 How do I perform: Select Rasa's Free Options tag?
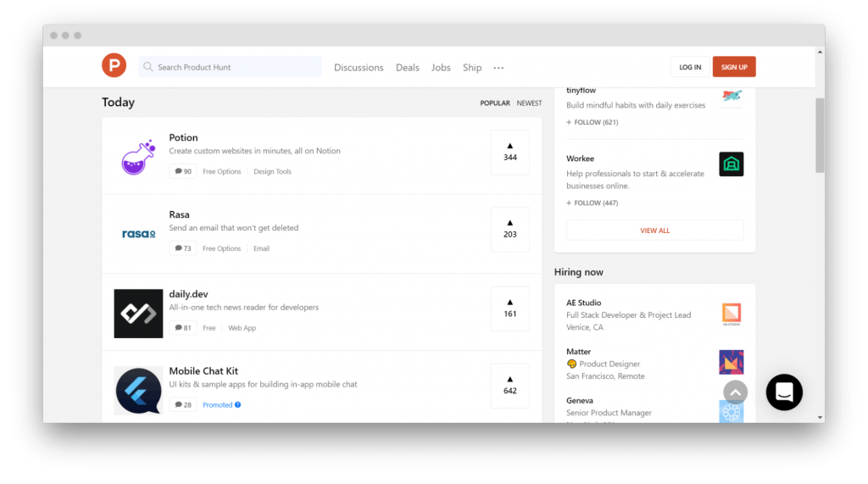221,248
